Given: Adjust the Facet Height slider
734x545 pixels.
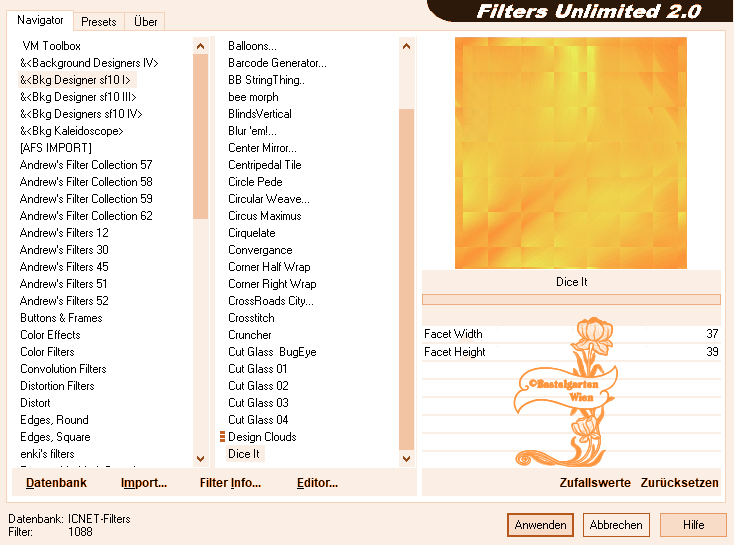Looking at the screenshot, I should (x=571, y=352).
